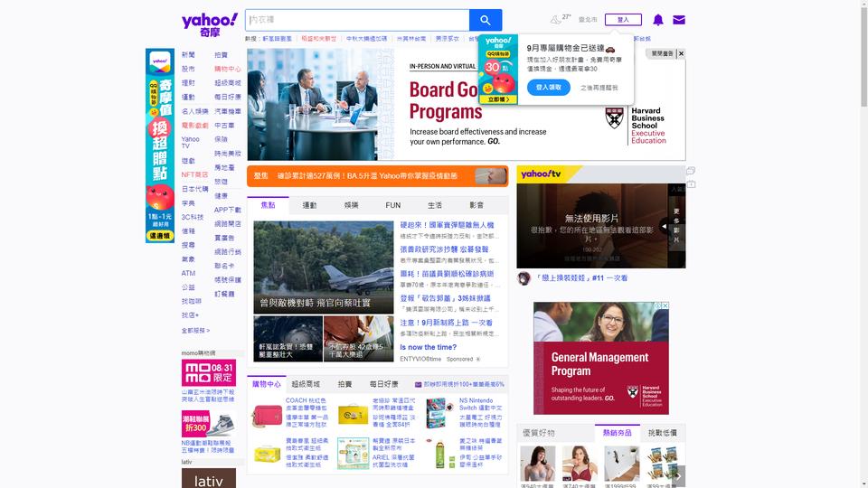Click the lativ ad logo
This screenshot has width=868, height=488.
click(x=209, y=479)
